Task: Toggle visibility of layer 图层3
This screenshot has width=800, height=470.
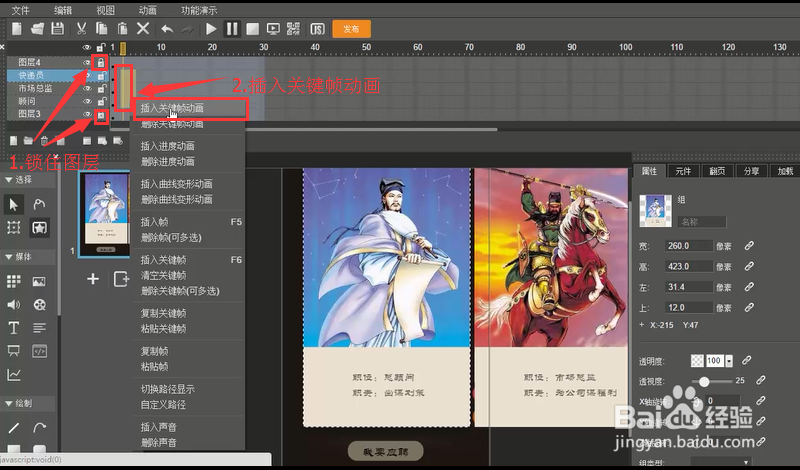Action: coord(87,114)
